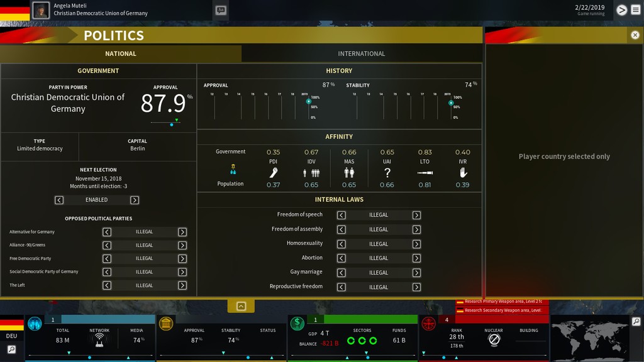
Task: Click next status for The Left party
Action: [182, 285]
